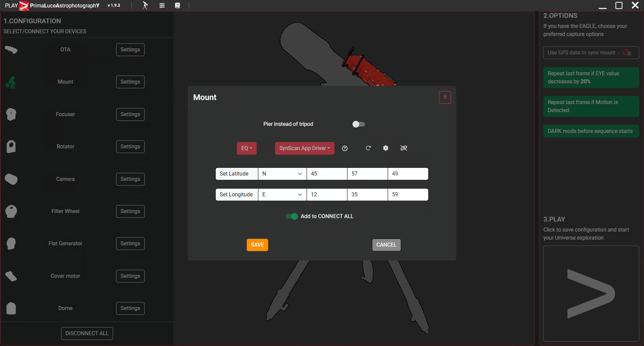Click the DISCONNECT ALL button
This screenshot has height=346, width=644.
coord(87,334)
